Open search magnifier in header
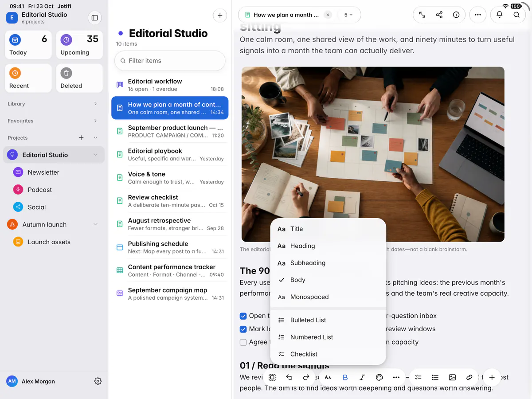This screenshot has width=532, height=399. point(516,15)
